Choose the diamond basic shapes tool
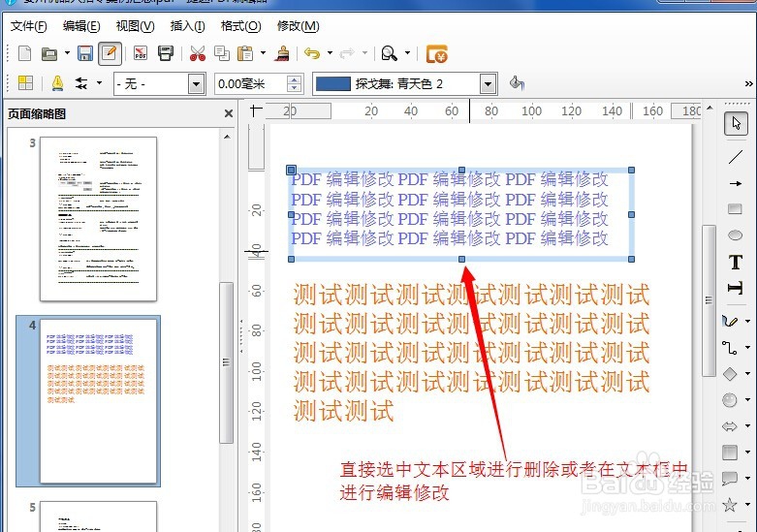 (x=730, y=373)
